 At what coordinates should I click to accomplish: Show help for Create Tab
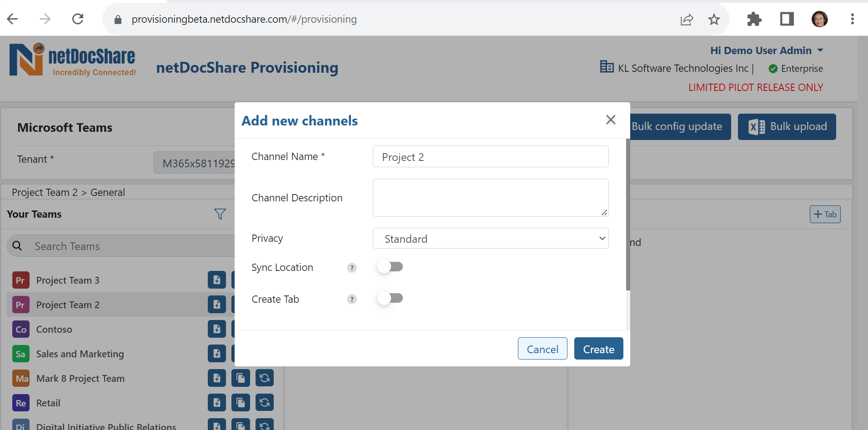352,299
